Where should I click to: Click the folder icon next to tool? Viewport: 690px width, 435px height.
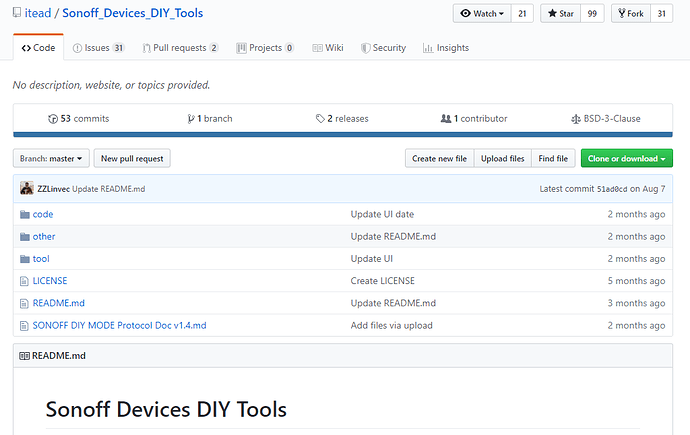click(25, 259)
